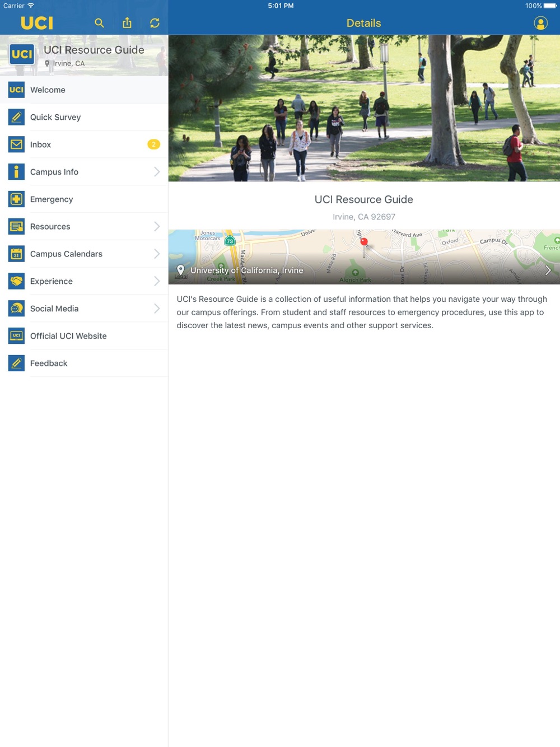
Task: Tap the UCI logo in header
Action: click(x=37, y=23)
